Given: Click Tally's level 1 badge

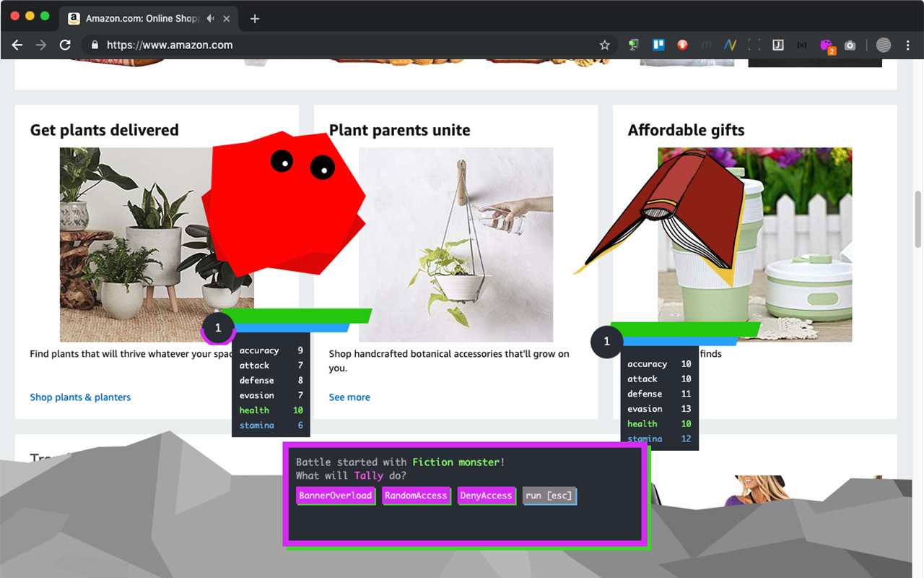Looking at the screenshot, I should tap(218, 329).
